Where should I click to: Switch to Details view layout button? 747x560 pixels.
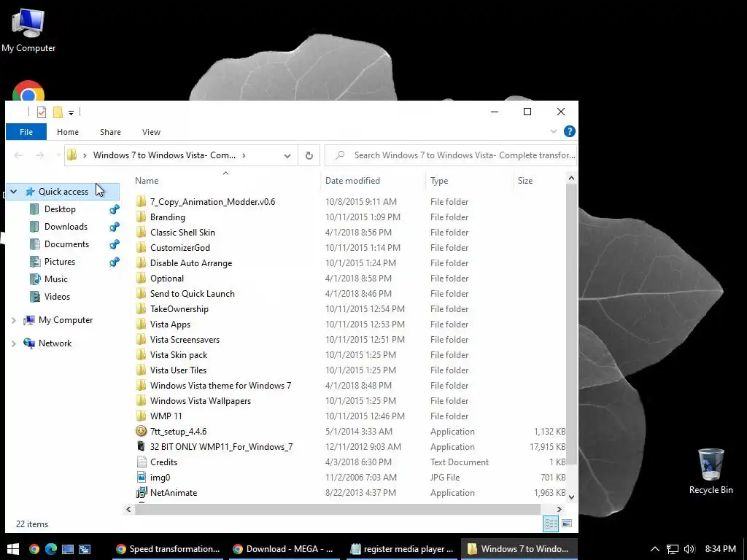tap(551, 524)
